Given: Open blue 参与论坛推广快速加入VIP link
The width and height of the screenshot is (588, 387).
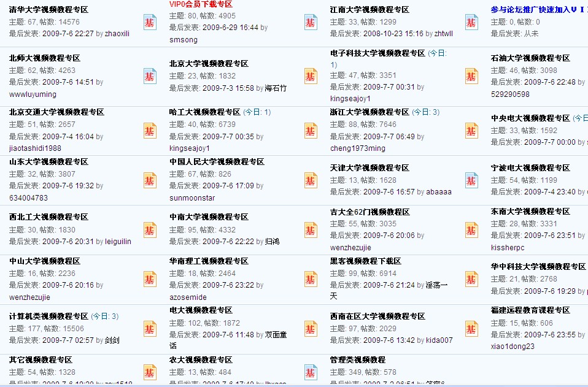Looking at the screenshot, I should pyautogui.click(x=540, y=10).
